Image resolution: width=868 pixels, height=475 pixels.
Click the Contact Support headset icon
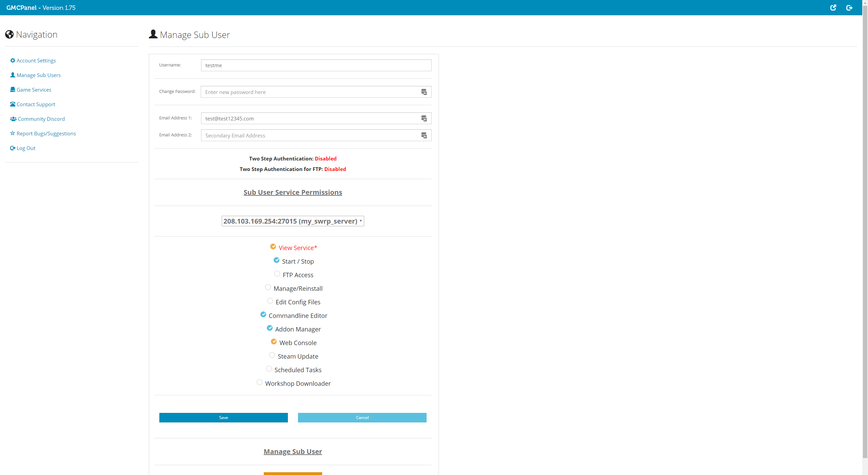[12, 104]
